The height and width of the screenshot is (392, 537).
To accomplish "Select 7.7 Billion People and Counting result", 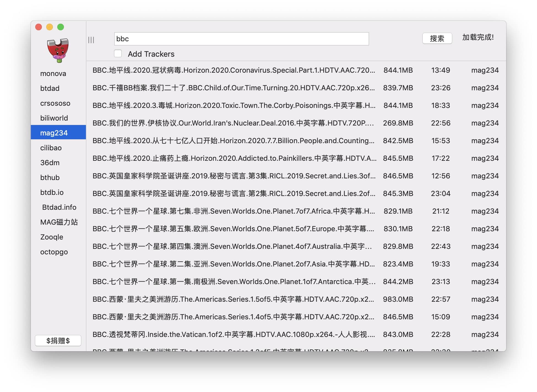I will tap(296, 141).
